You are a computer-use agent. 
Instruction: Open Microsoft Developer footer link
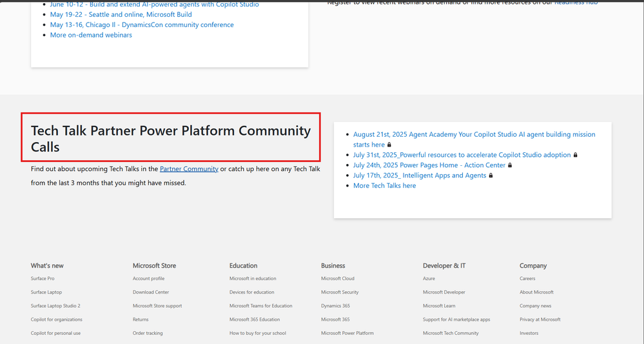coord(444,292)
